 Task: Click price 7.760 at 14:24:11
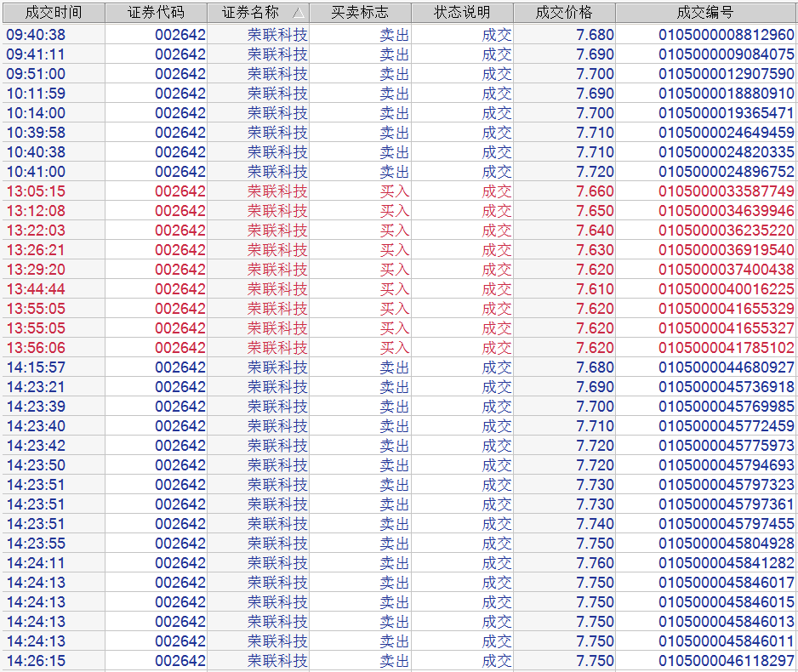pyautogui.click(x=595, y=563)
